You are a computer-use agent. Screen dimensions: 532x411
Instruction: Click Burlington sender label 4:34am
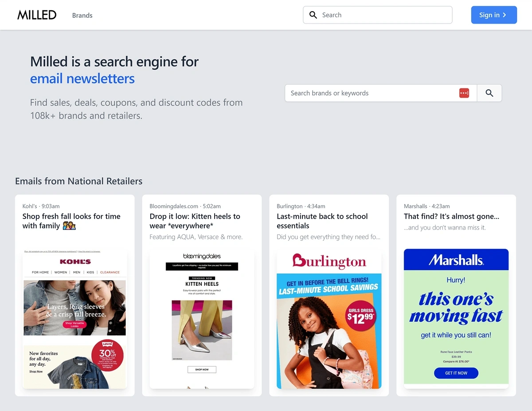301,206
